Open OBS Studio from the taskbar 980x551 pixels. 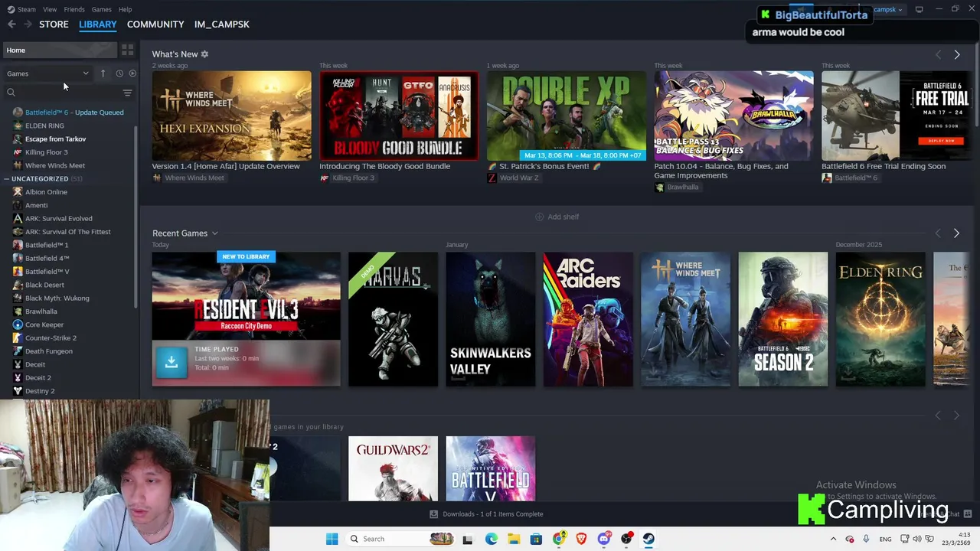point(626,539)
